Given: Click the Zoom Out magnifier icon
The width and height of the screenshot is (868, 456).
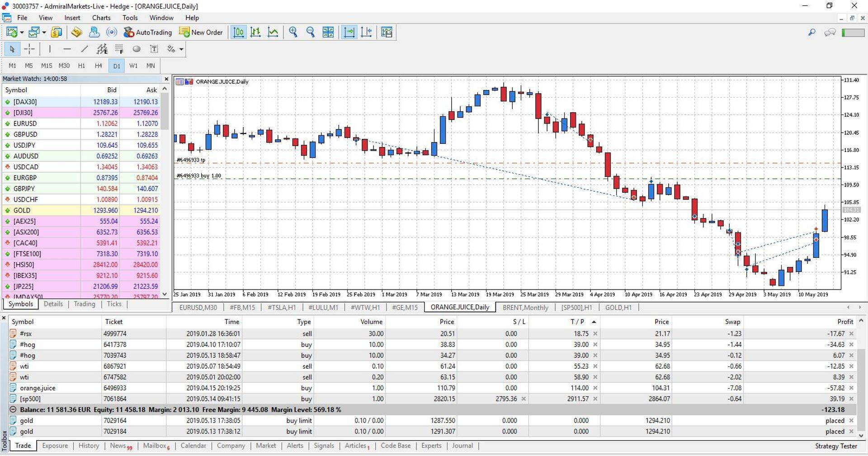Looking at the screenshot, I should [x=310, y=32].
